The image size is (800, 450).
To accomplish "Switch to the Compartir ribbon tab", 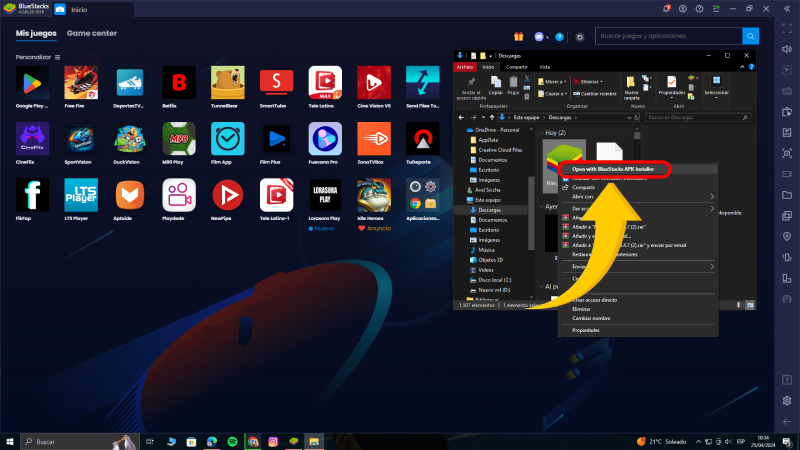I will [x=516, y=67].
